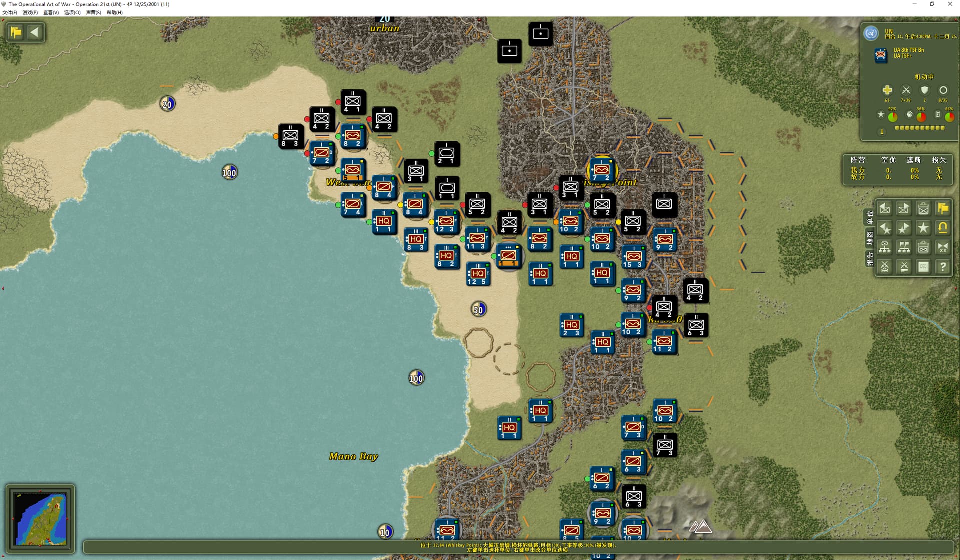Click the status bar hex description text
This screenshot has width=960, height=560.
[518, 545]
